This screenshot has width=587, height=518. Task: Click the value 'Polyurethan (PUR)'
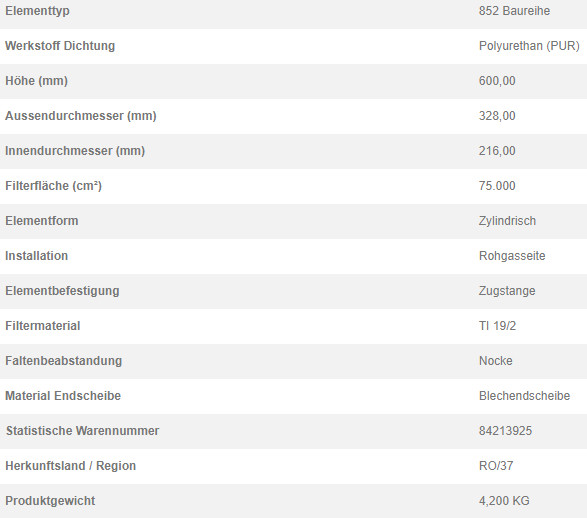click(529, 46)
